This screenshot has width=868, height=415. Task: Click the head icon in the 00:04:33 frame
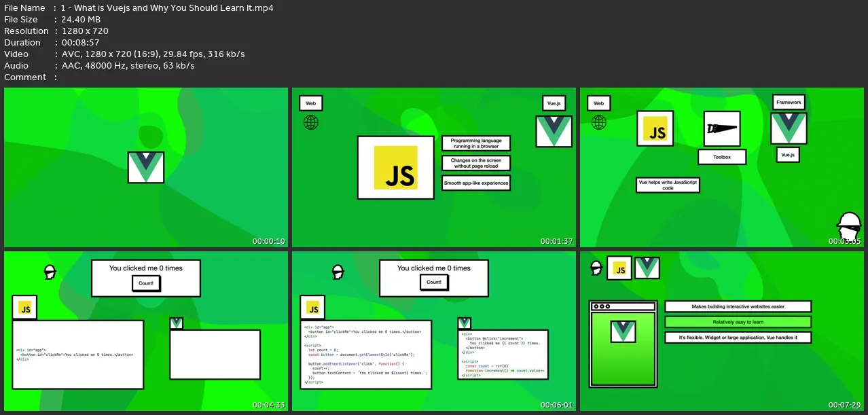click(x=49, y=272)
